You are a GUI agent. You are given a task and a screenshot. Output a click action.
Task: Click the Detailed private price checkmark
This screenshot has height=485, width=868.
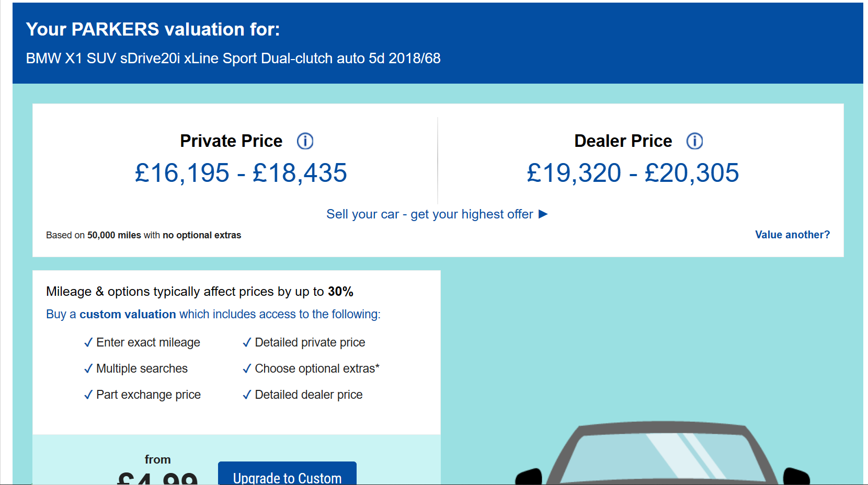pos(247,343)
